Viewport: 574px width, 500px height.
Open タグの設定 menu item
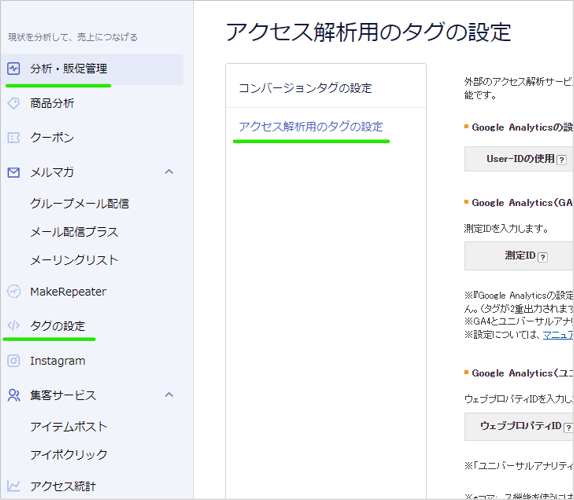(57, 326)
